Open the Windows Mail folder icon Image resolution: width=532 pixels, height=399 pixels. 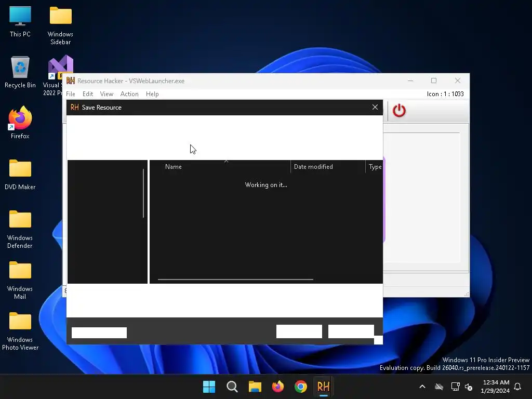[20, 280]
